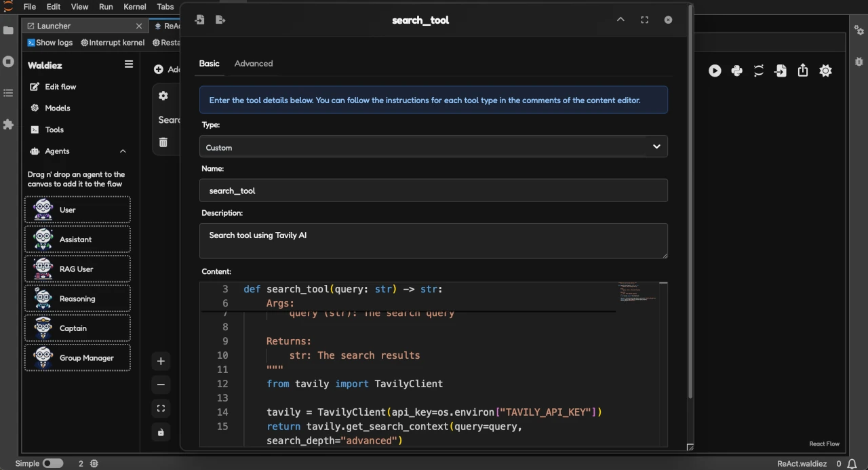Open the debugger bug icon in the right sidebar
This screenshot has width=868, height=470.
coord(859,60)
